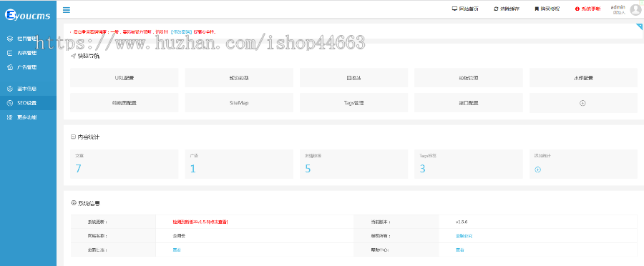Click the v1.5.6 version value
Viewport: 644px width, 266px height.
click(462, 222)
